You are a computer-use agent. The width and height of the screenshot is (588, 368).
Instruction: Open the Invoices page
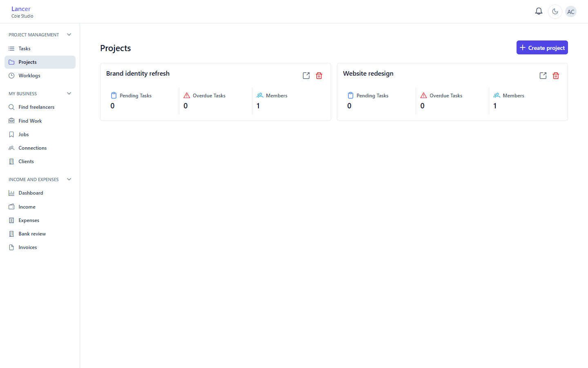40,247
